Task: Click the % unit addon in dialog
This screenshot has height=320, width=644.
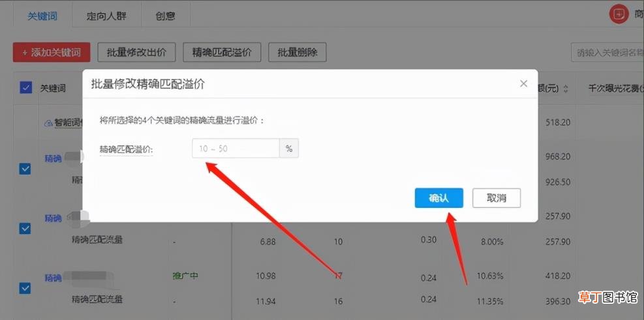Action: tap(289, 149)
